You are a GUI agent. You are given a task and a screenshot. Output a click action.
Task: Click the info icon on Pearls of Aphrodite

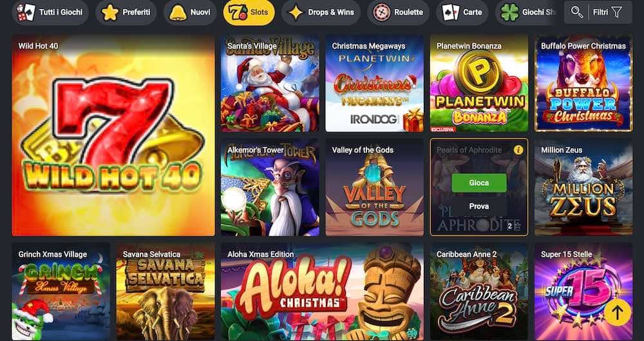(518, 150)
